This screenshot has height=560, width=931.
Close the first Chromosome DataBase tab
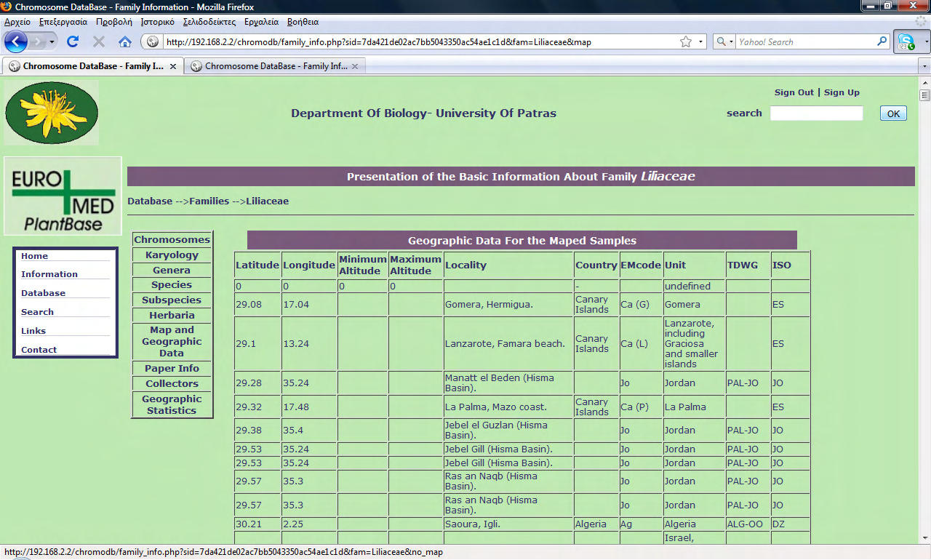click(x=173, y=66)
